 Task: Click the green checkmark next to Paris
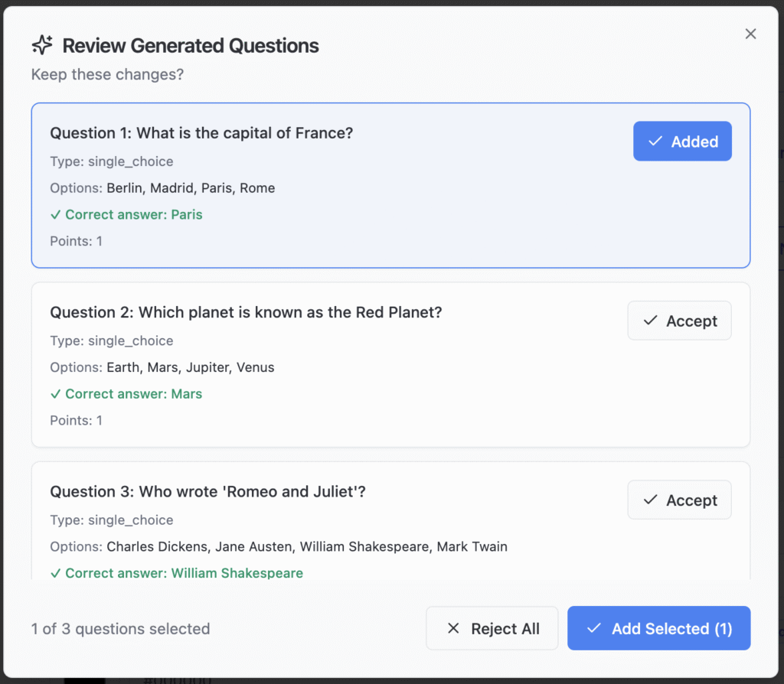[x=55, y=215]
